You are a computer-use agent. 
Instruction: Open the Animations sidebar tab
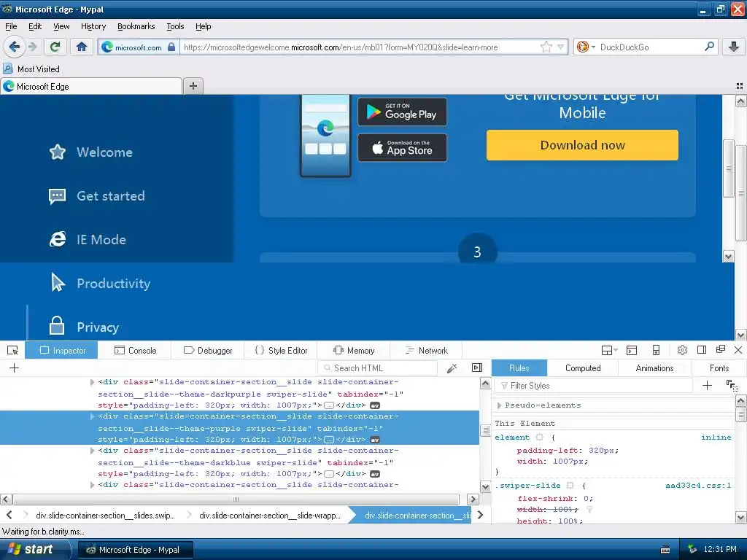[654, 368]
